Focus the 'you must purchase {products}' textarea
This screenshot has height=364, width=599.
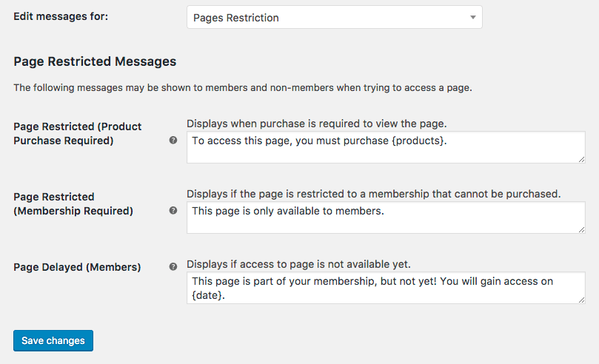tap(385, 147)
